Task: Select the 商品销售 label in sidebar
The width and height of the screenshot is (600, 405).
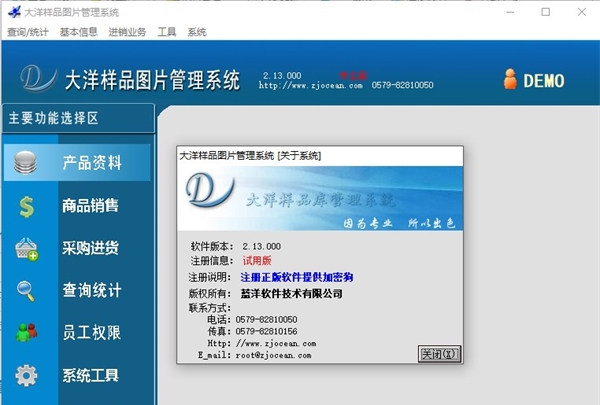Action: pyautogui.click(x=90, y=206)
